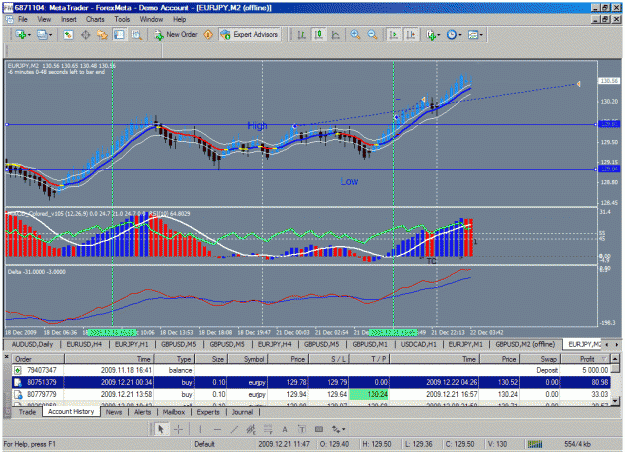Image resolution: width=625 pixels, height=452 pixels.
Task: Zoom out of the chart
Action: tap(372, 35)
